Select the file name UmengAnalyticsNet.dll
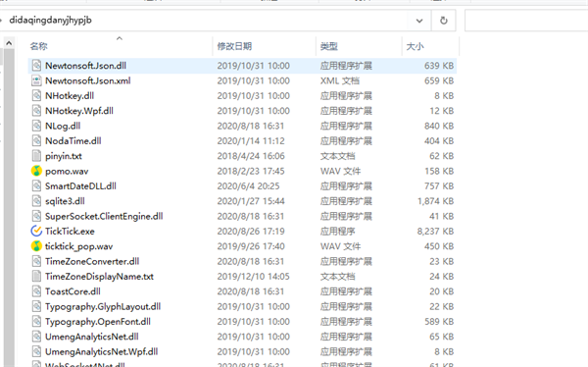The image size is (588, 367). 92,337
